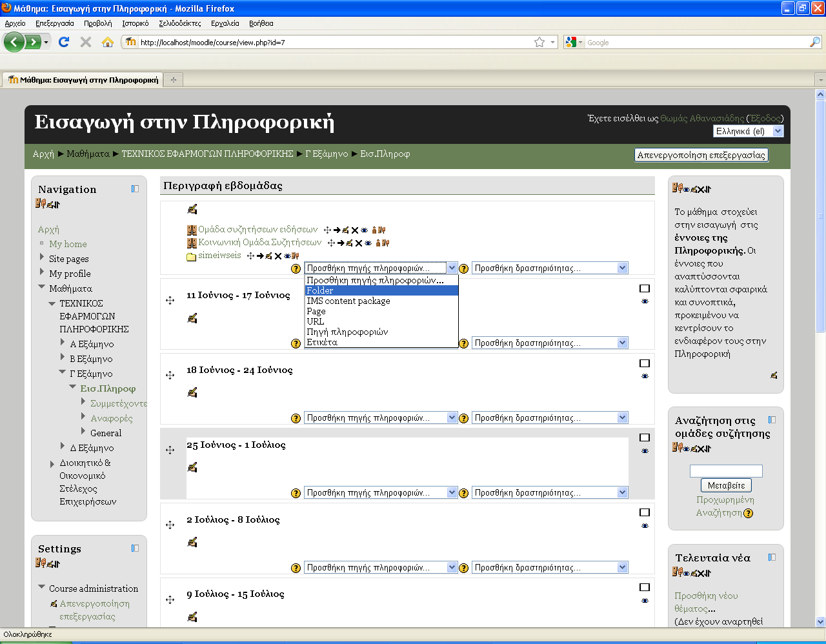Click Firefox reload page icon
The width and height of the screenshot is (826, 644).
pos(63,42)
